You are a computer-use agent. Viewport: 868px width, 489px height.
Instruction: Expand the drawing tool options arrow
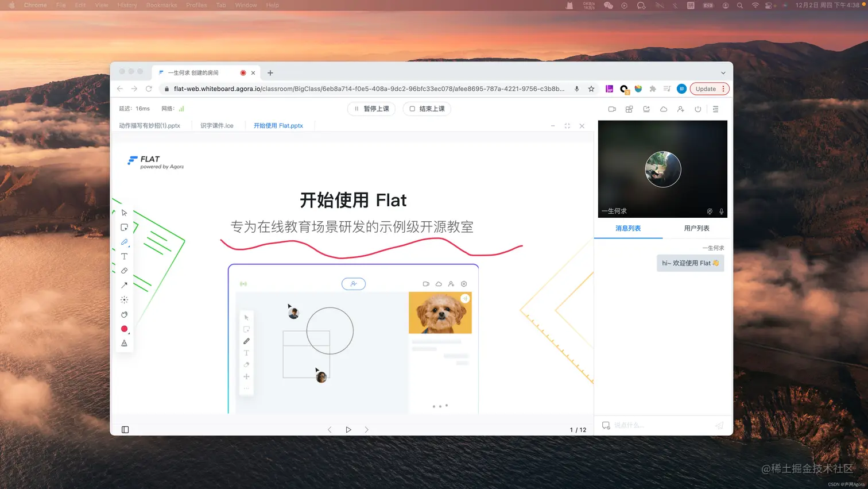pyautogui.click(x=128, y=247)
